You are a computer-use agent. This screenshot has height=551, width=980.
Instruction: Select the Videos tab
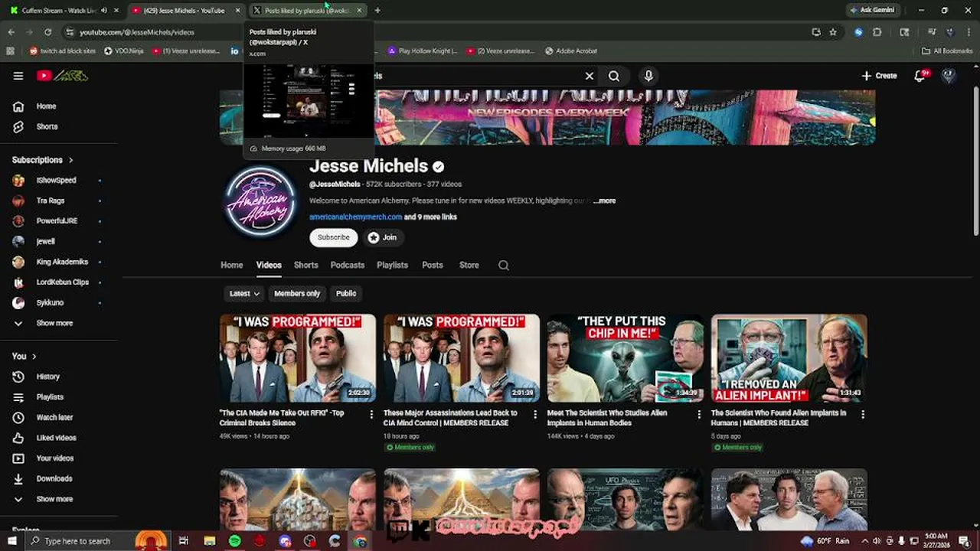point(269,265)
